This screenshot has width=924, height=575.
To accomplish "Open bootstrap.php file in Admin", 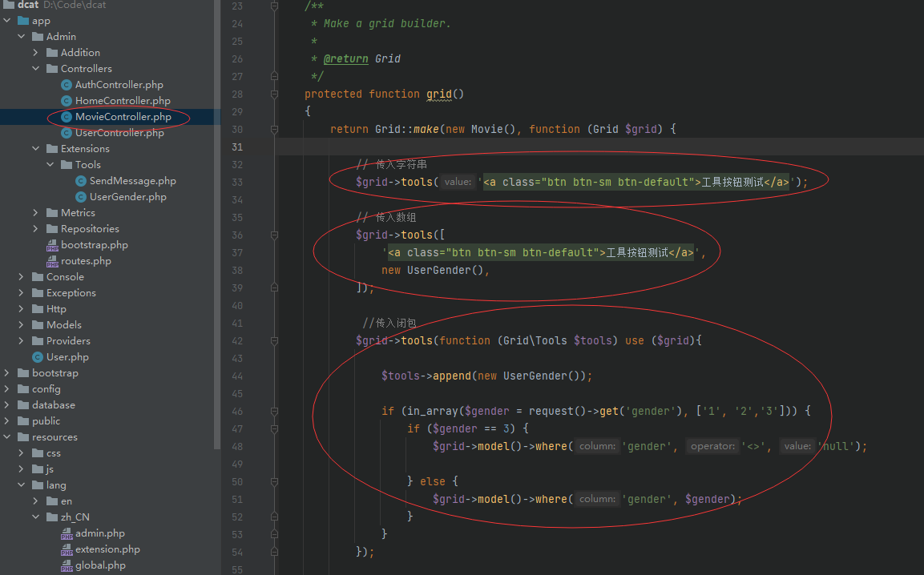I will [x=95, y=245].
